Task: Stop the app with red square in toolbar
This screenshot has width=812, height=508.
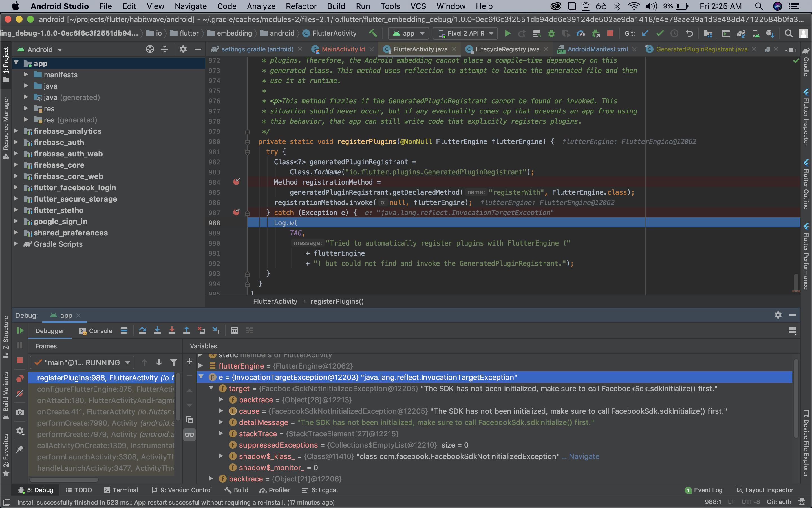Action: point(610,33)
